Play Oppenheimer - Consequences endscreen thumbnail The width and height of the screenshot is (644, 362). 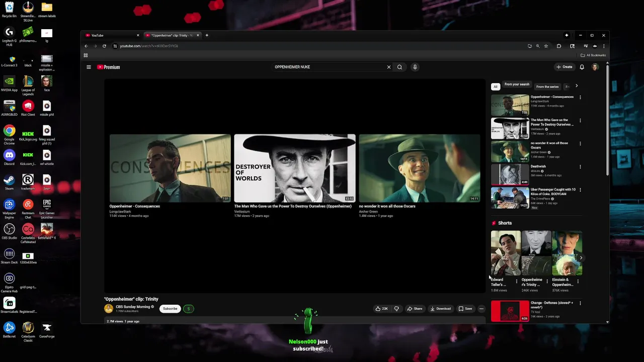(170, 168)
